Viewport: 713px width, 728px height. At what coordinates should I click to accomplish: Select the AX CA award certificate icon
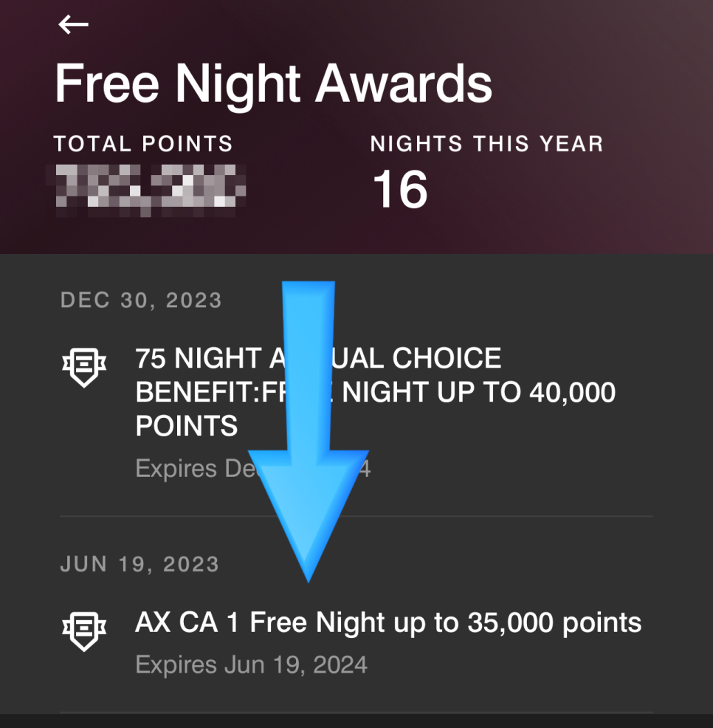tap(84, 631)
